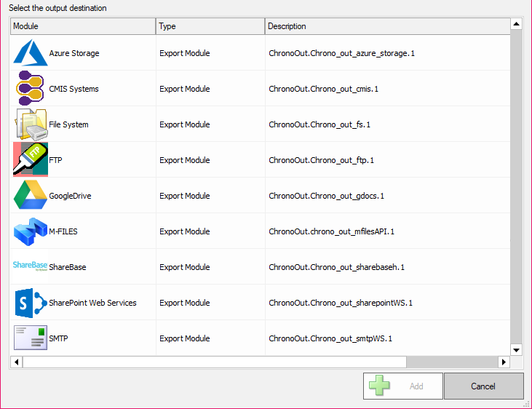
Task: Select the M-FILES blue icon
Action: tap(30, 231)
